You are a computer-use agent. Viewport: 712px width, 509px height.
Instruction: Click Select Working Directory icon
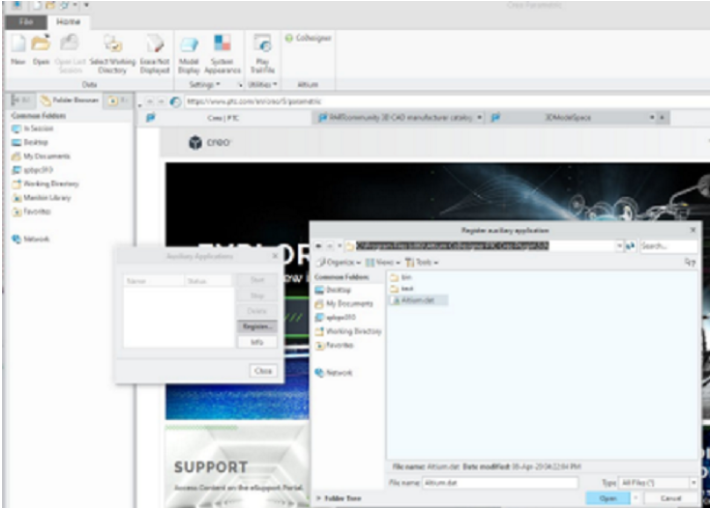(x=113, y=44)
